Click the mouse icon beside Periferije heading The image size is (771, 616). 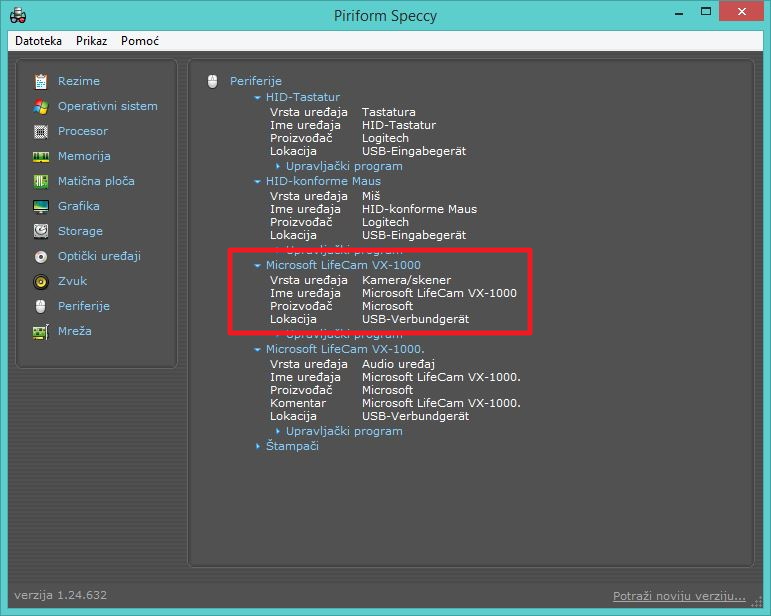tap(212, 81)
